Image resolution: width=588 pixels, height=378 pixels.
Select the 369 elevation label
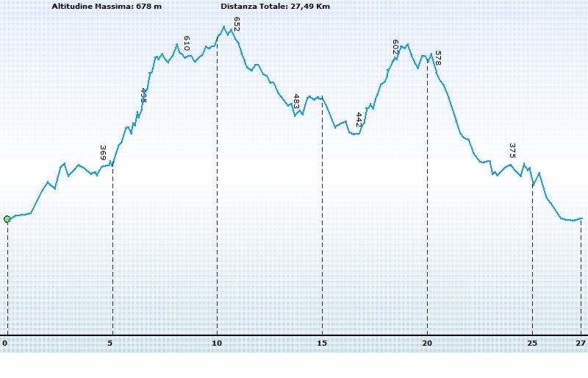tap(103, 153)
